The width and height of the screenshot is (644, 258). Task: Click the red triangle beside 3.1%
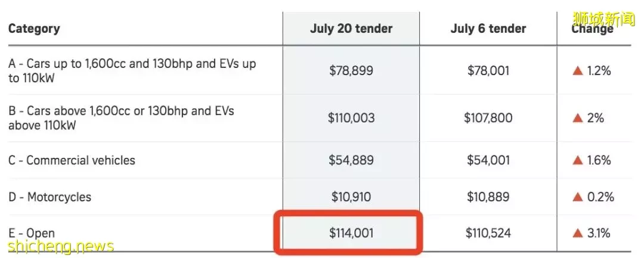pos(578,234)
